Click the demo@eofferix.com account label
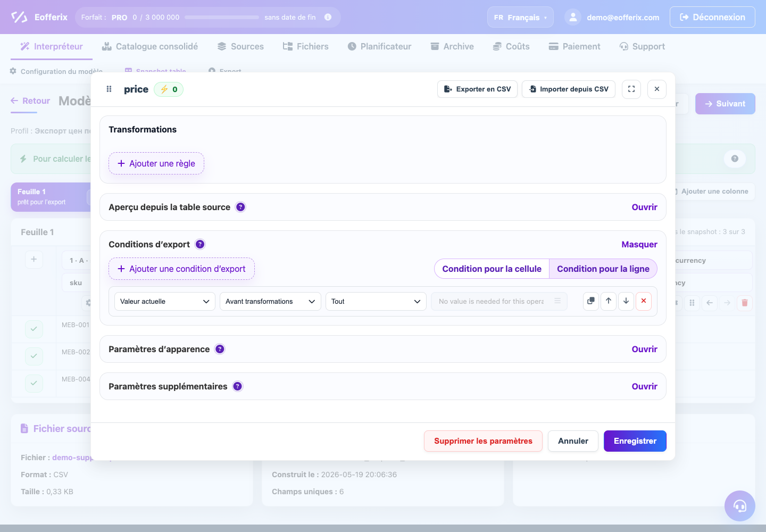The width and height of the screenshot is (766, 532). pos(623,17)
